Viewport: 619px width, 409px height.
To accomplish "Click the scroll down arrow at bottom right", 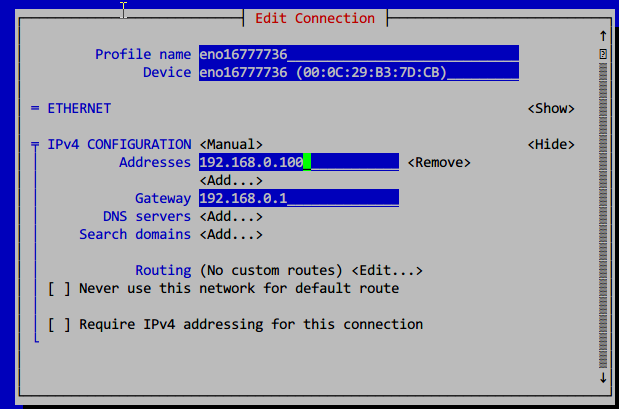I will 602,377.
